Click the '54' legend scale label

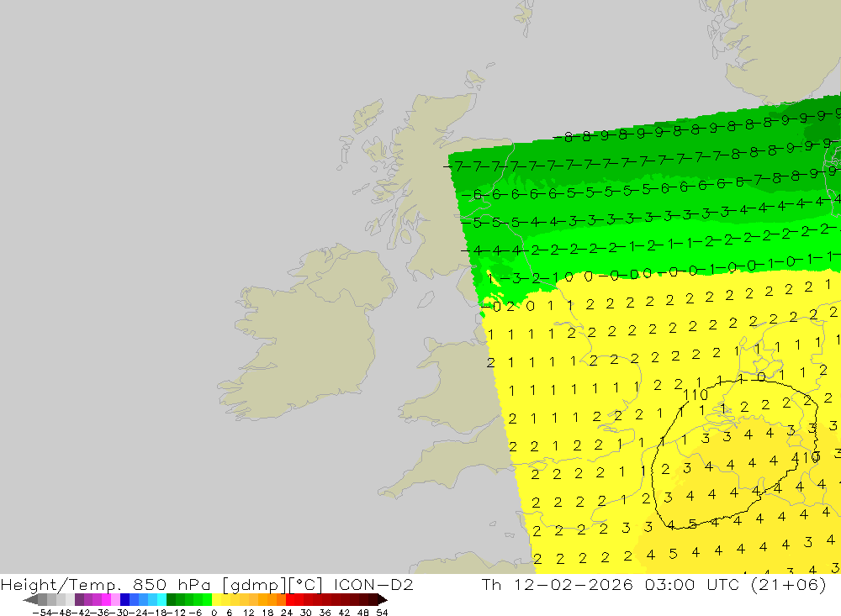[x=382, y=613]
